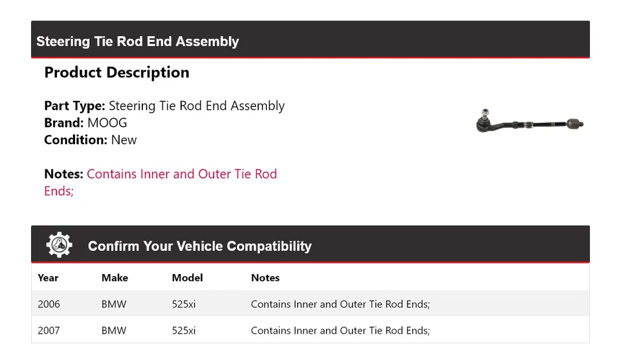Click the gear icon beside Vehicle Compatibility

(x=59, y=245)
